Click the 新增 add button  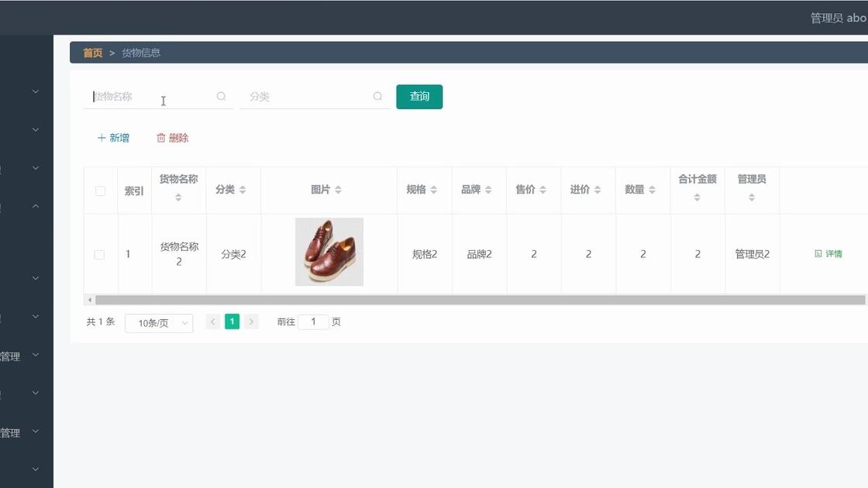tap(113, 138)
